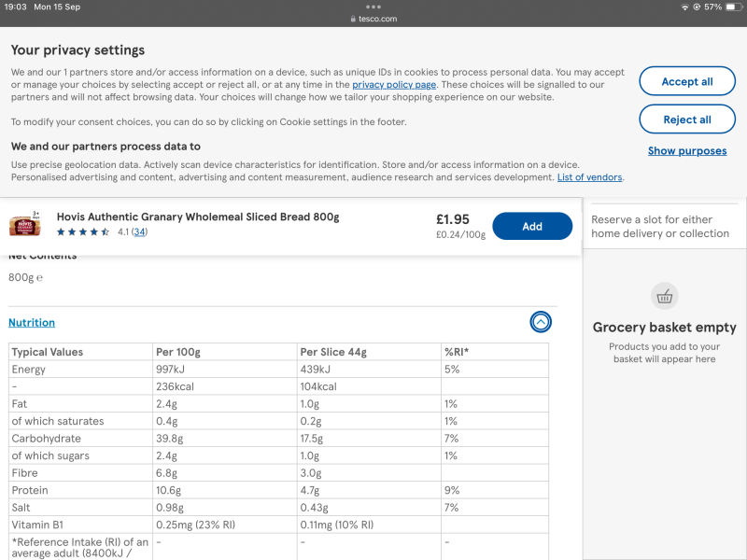Collapse the Nutrition section with chevron

(540, 323)
